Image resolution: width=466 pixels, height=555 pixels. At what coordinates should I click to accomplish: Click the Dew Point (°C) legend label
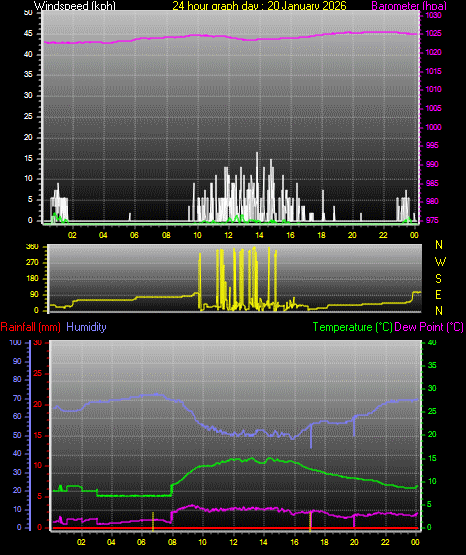coord(429,327)
